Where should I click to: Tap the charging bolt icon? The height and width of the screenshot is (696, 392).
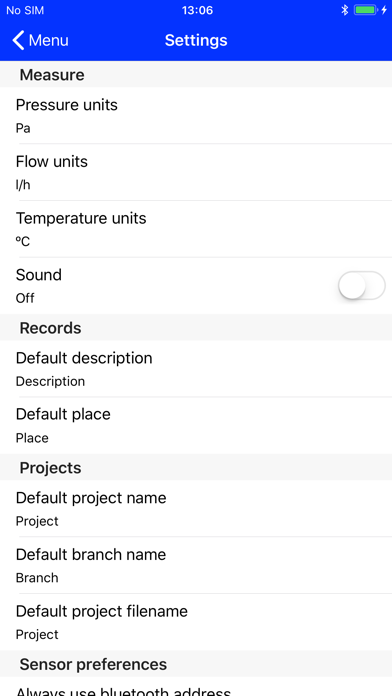click(384, 10)
